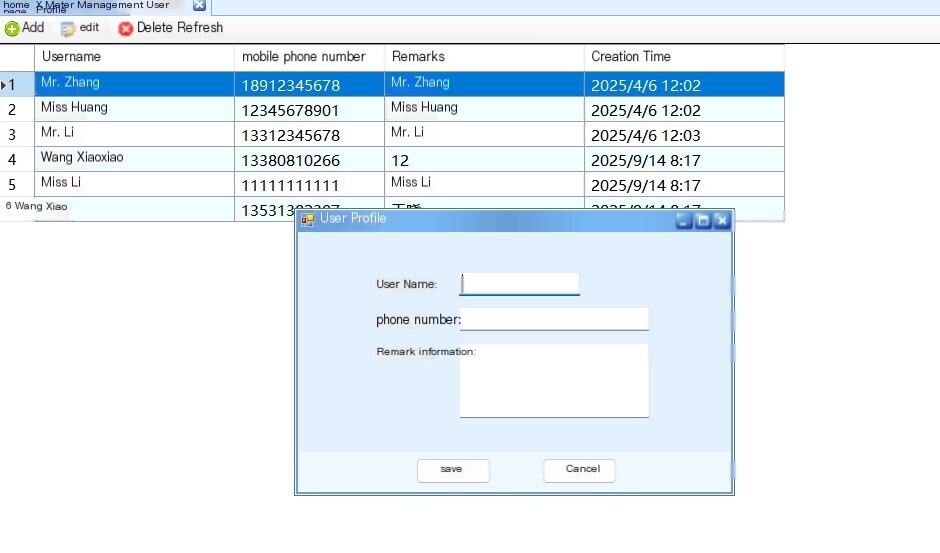
Task: Click Miss Li in Remarks column
Action: click(x=484, y=184)
